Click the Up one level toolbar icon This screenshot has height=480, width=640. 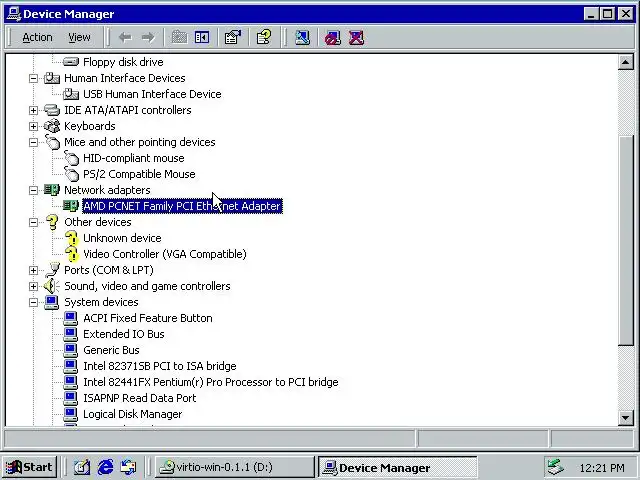tap(179, 38)
